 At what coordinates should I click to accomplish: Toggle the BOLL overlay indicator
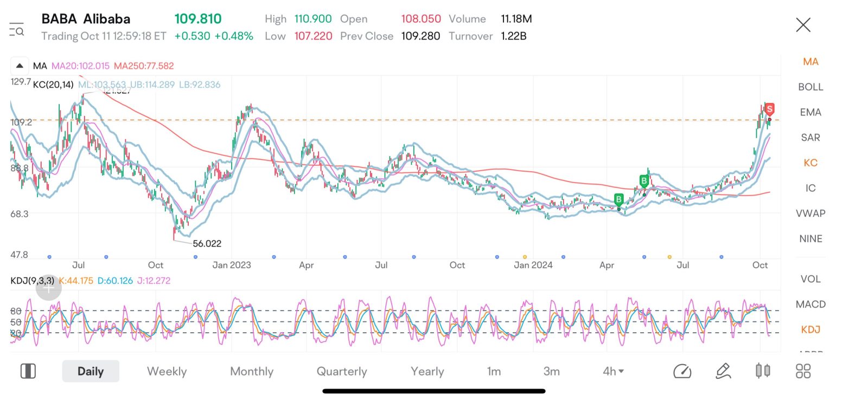tap(810, 87)
